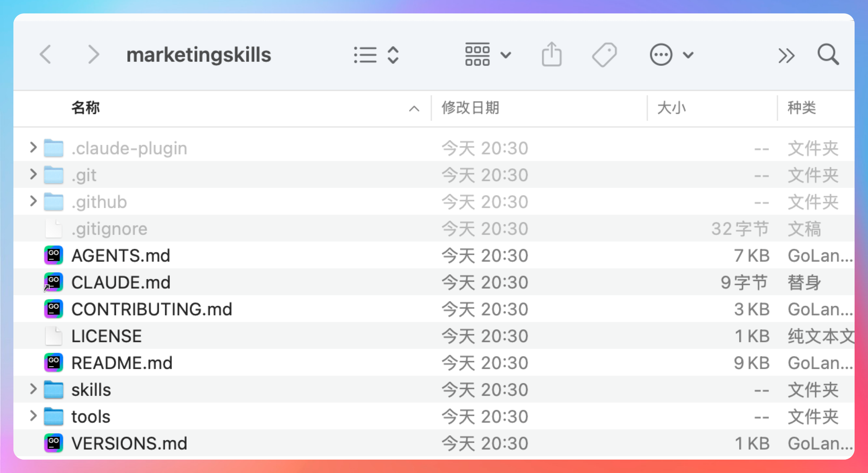Viewport: 868px width, 473px height.
Task: Sort by the 名称 column header
Action: click(x=86, y=108)
